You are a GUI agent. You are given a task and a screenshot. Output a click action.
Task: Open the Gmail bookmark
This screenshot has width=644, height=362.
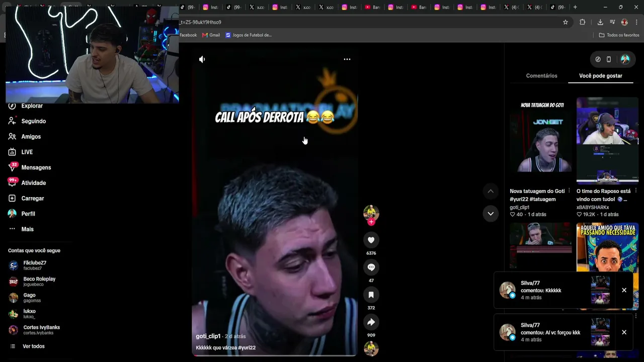pos(211,35)
